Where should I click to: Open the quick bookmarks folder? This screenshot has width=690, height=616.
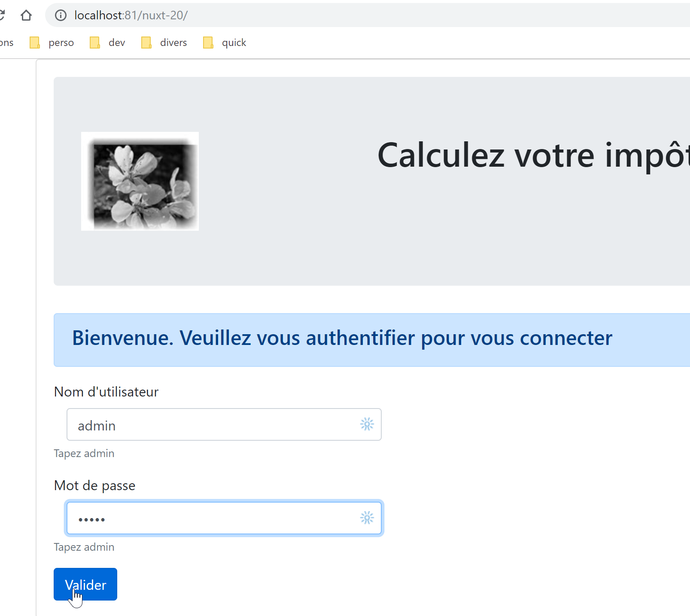point(225,43)
